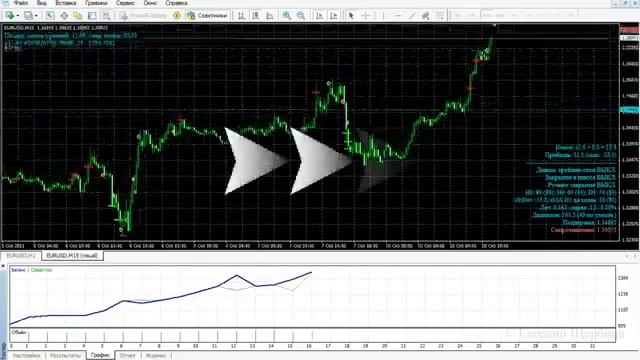Click the Баланс legend label in graph
640x360 pixels.
click(x=18, y=270)
